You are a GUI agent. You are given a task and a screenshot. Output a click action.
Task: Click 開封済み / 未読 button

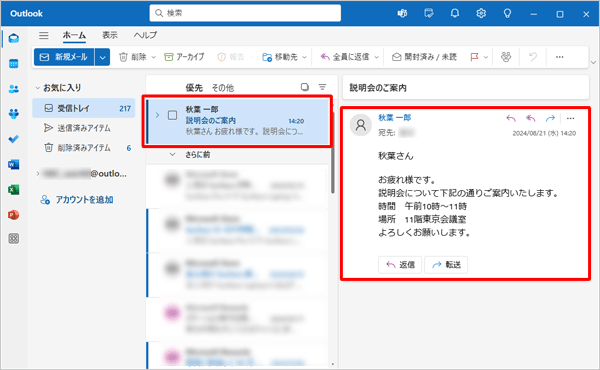[x=424, y=57]
